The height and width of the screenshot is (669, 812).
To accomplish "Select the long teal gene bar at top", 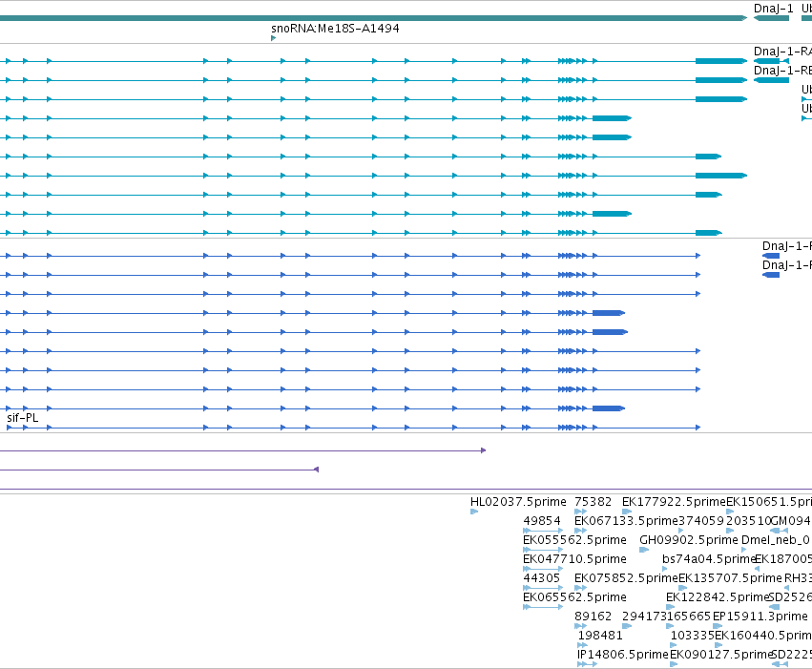I will [x=373, y=18].
